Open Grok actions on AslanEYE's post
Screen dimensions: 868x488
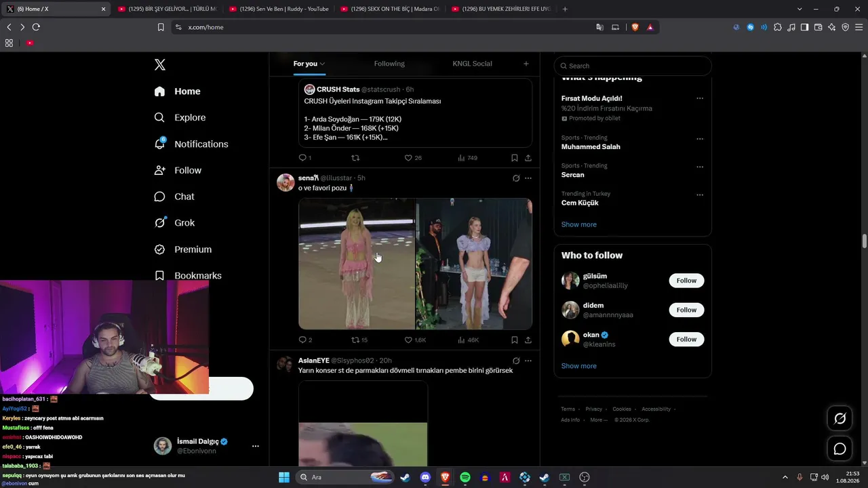tap(516, 361)
